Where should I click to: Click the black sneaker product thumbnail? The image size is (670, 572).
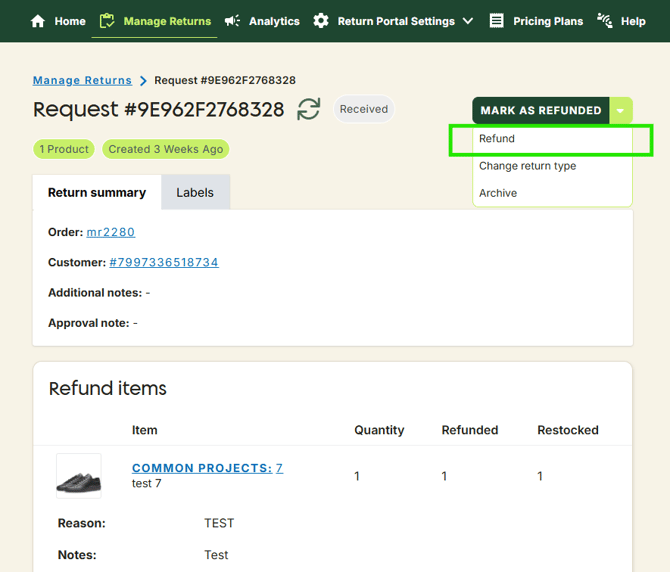click(x=78, y=476)
